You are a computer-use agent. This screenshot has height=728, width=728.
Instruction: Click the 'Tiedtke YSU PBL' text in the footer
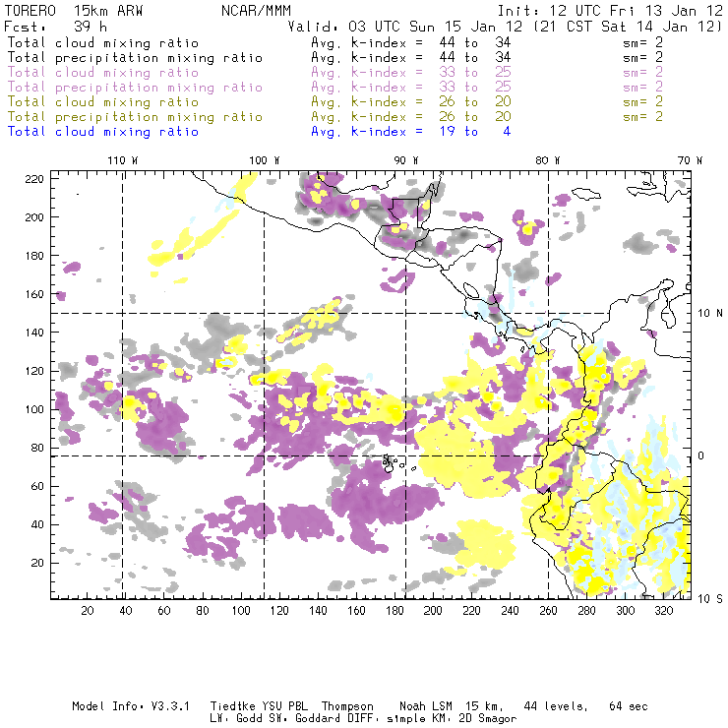(x=259, y=706)
